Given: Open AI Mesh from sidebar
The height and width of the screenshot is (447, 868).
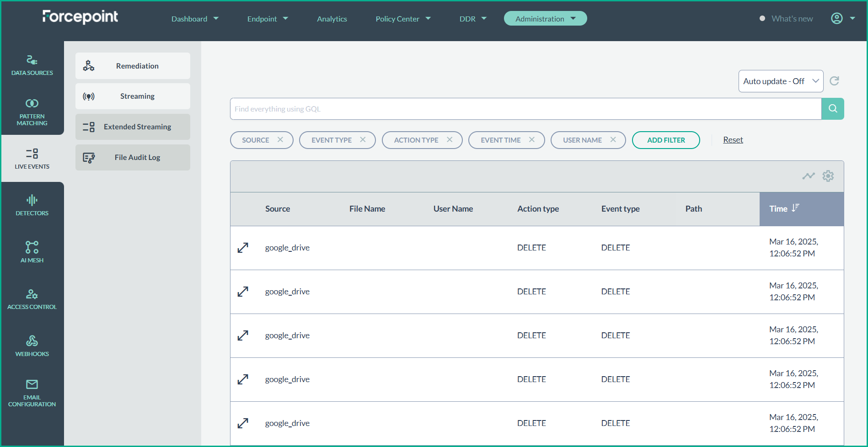Looking at the screenshot, I should coord(32,252).
